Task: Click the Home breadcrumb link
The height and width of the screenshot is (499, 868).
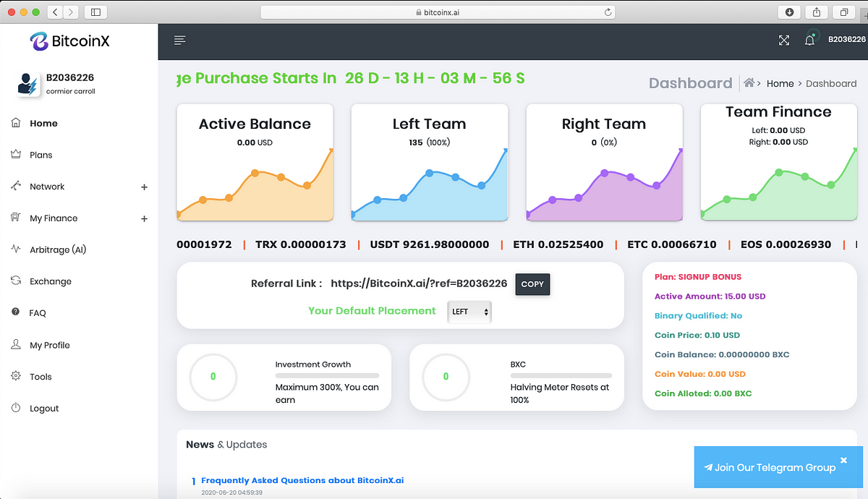Action: pyautogui.click(x=780, y=83)
